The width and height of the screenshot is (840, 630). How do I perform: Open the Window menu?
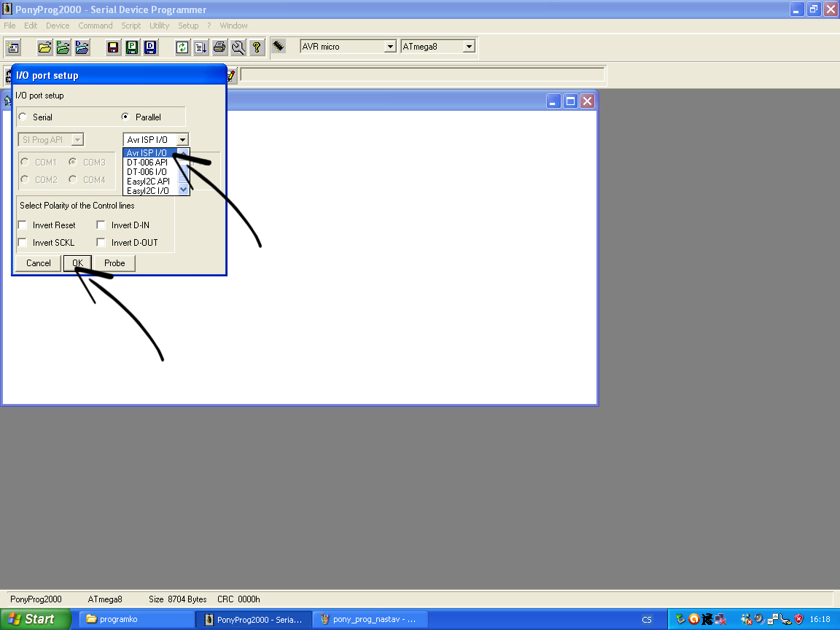(x=233, y=26)
